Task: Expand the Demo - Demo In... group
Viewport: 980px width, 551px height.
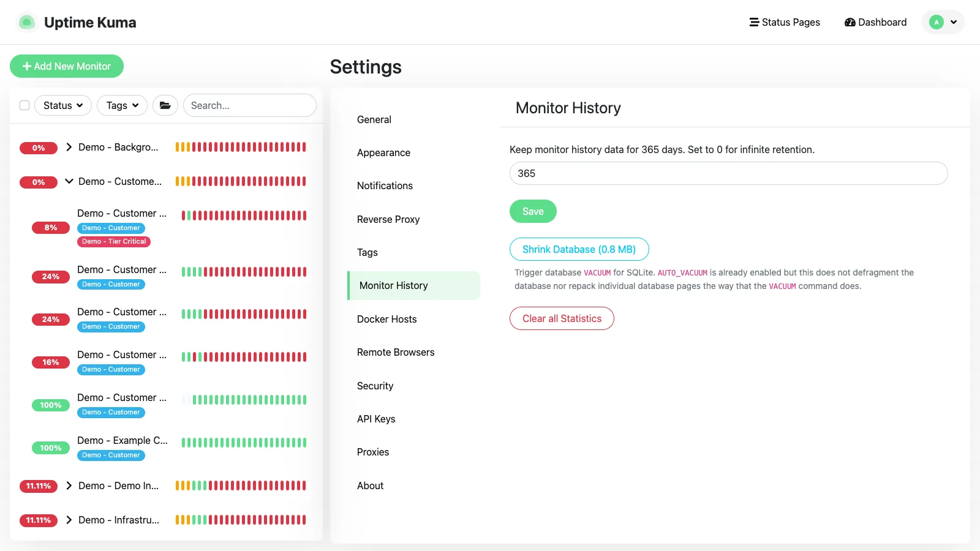Action: [69, 485]
